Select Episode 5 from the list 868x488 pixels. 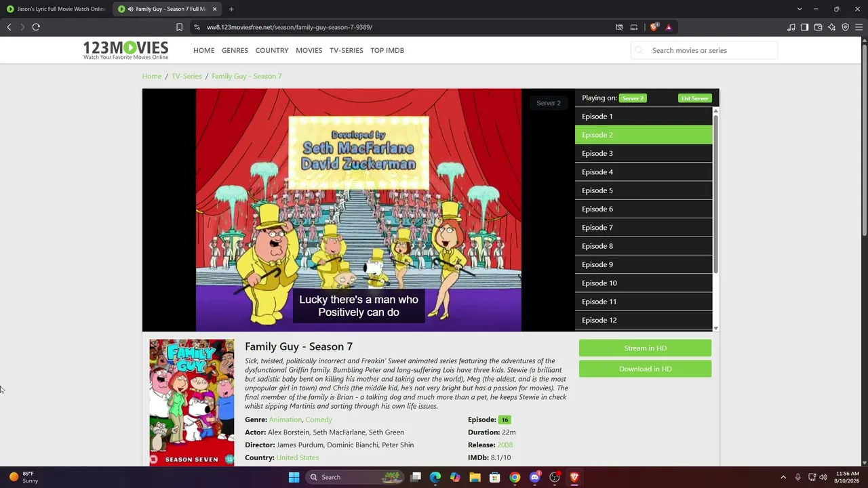tap(644, 190)
